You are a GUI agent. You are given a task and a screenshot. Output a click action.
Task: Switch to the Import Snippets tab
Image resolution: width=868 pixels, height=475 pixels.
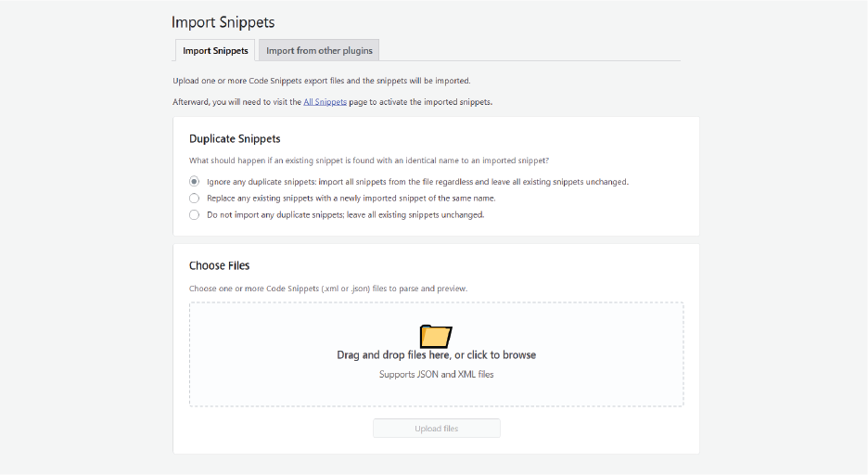(x=215, y=51)
